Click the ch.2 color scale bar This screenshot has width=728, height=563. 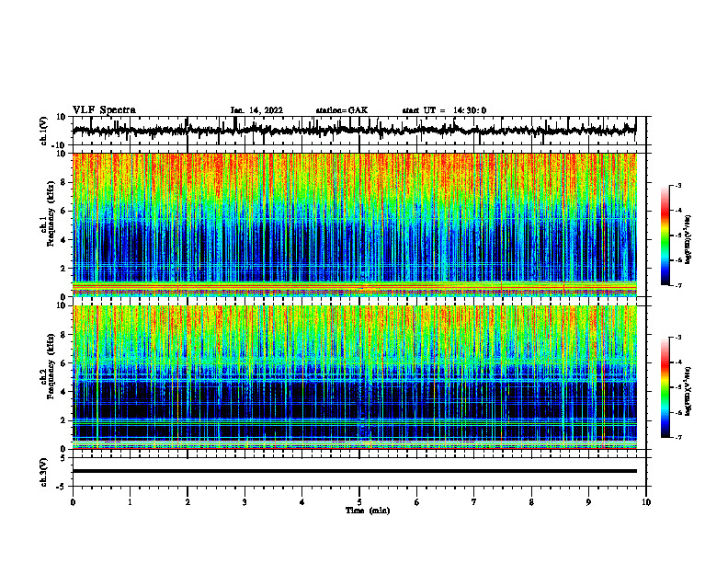665,387
